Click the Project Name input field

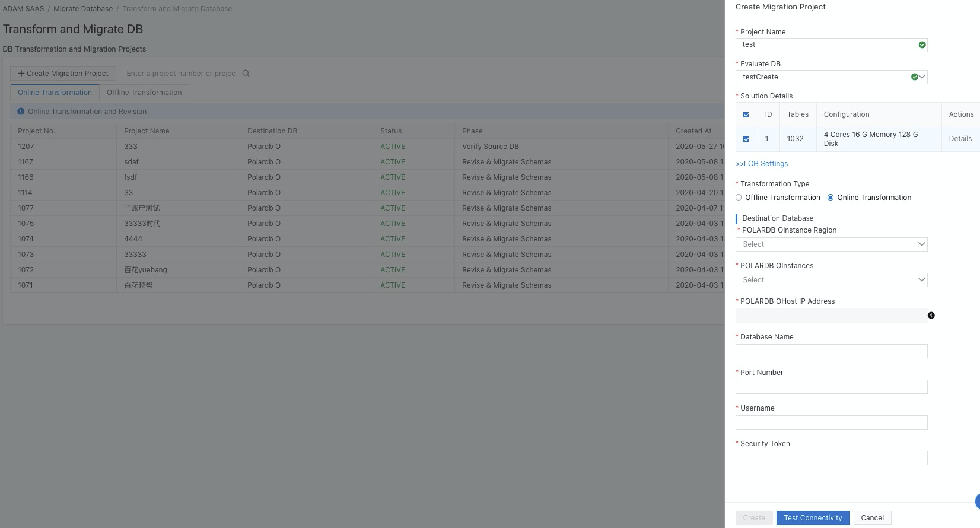[x=831, y=45]
